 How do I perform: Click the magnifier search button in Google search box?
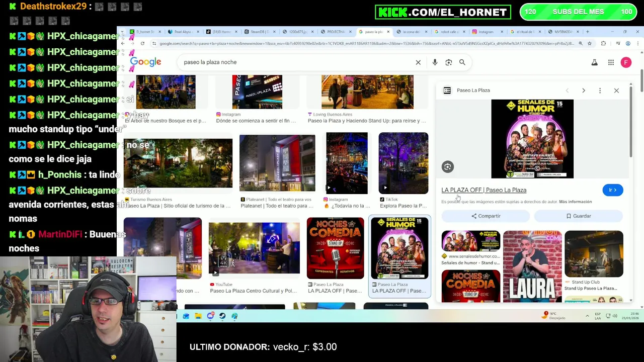coord(462,62)
